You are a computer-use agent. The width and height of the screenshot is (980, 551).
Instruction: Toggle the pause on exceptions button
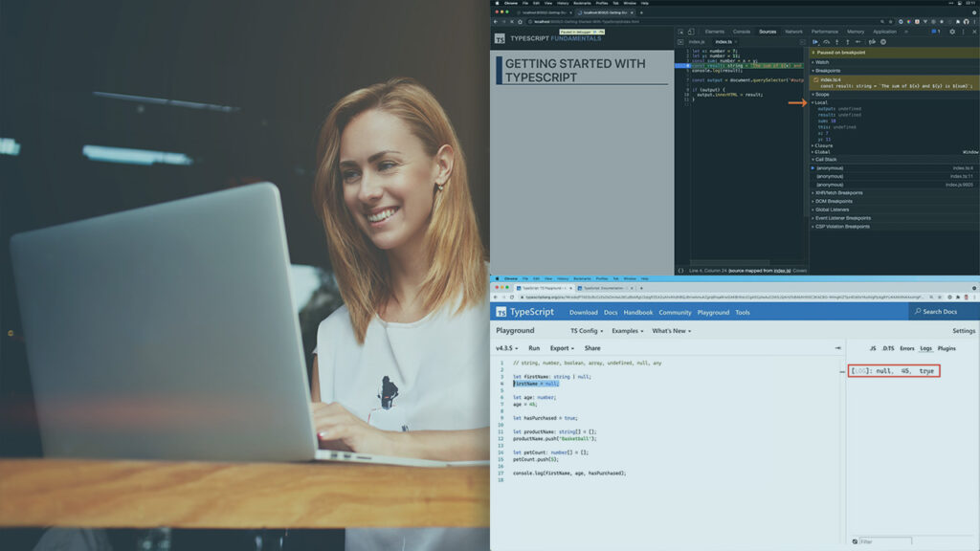[x=883, y=42]
